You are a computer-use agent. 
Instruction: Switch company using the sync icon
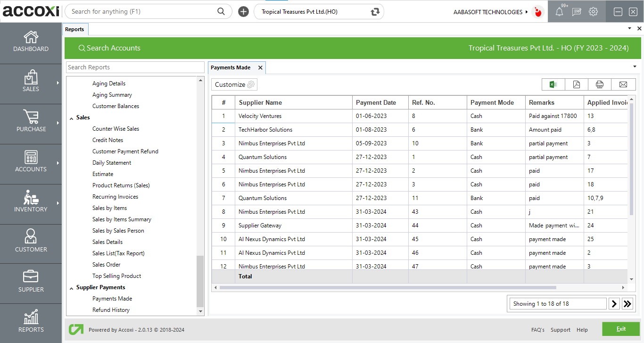(x=375, y=12)
